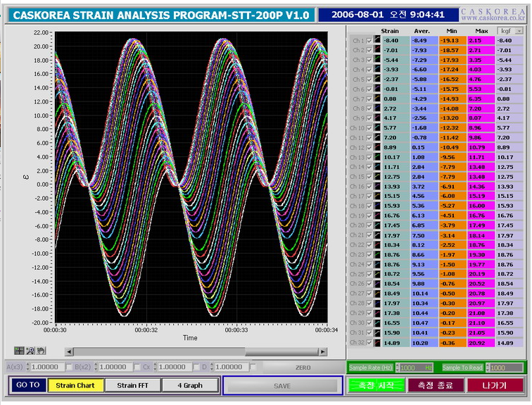The width and height of the screenshot is (532, 405).
Task: Tick the checkbox next to D coefficient
Action: point(253,367)
